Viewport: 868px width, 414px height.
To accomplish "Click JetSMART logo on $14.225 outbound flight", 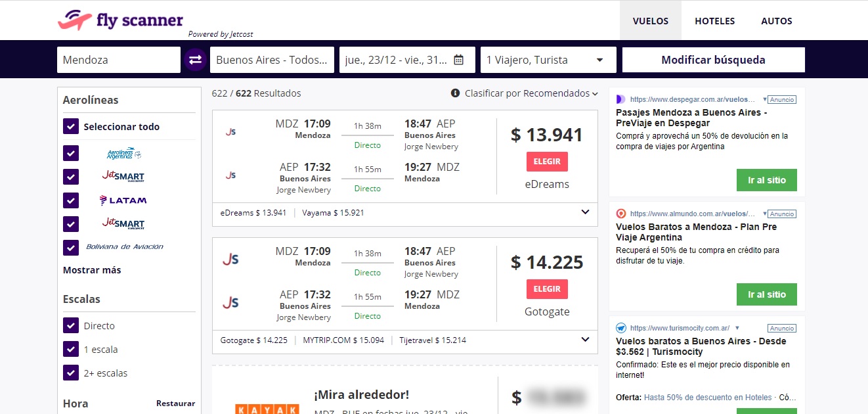I will 230,259.
